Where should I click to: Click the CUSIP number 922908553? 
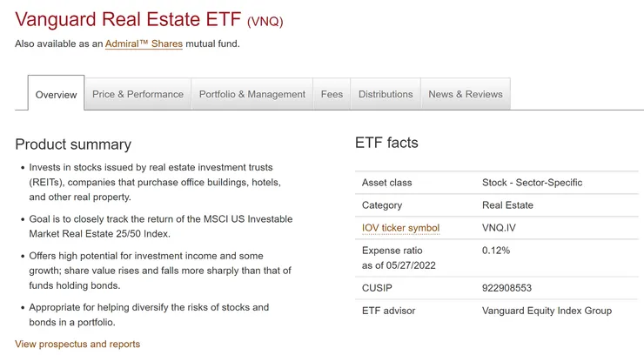[506, 288]
